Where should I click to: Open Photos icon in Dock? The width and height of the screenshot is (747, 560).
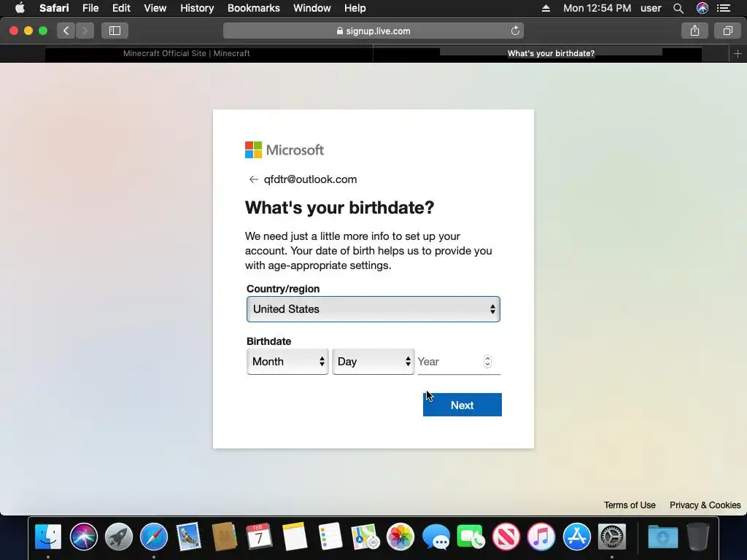(400, 537)
